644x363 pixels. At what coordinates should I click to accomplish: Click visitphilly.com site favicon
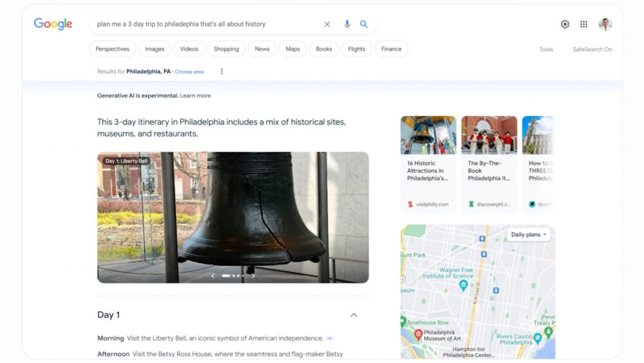(410, 204)
